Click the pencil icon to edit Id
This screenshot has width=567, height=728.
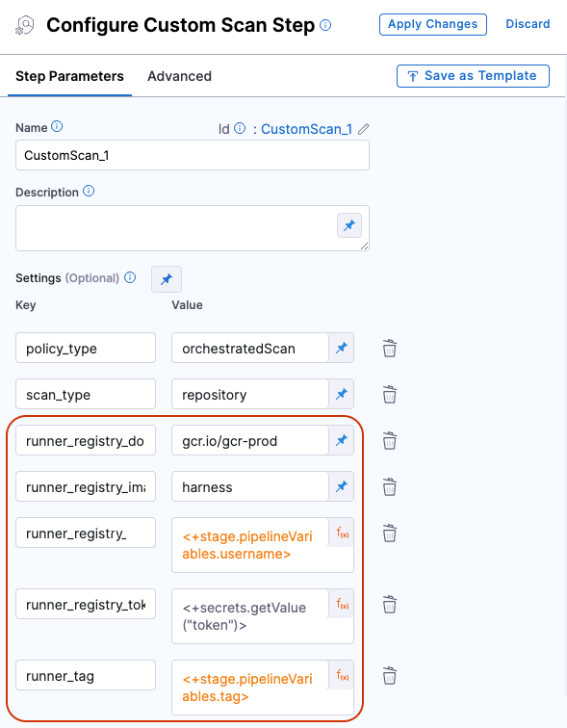click(x=363, y=129)
